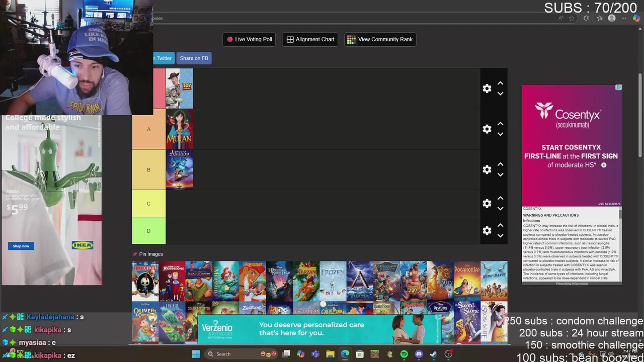Click the browser favorites star icon

pos(572,18)
